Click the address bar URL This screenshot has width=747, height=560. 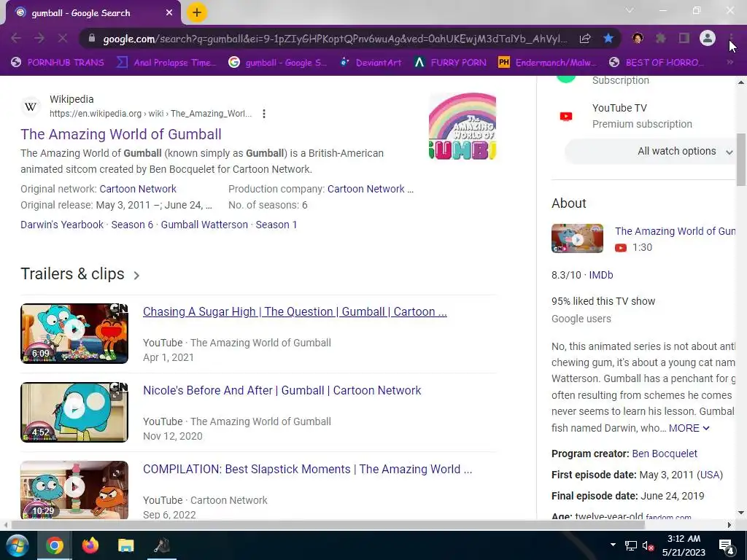click(335, 39)
